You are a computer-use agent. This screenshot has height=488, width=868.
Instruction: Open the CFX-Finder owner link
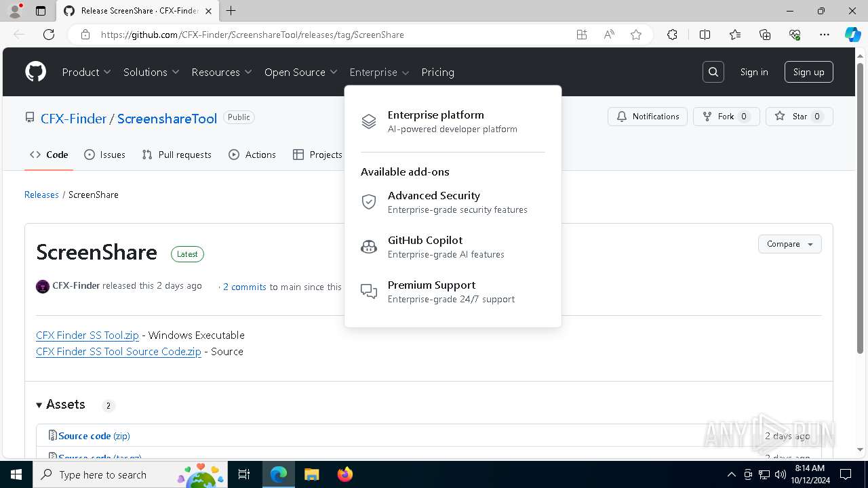73,119
